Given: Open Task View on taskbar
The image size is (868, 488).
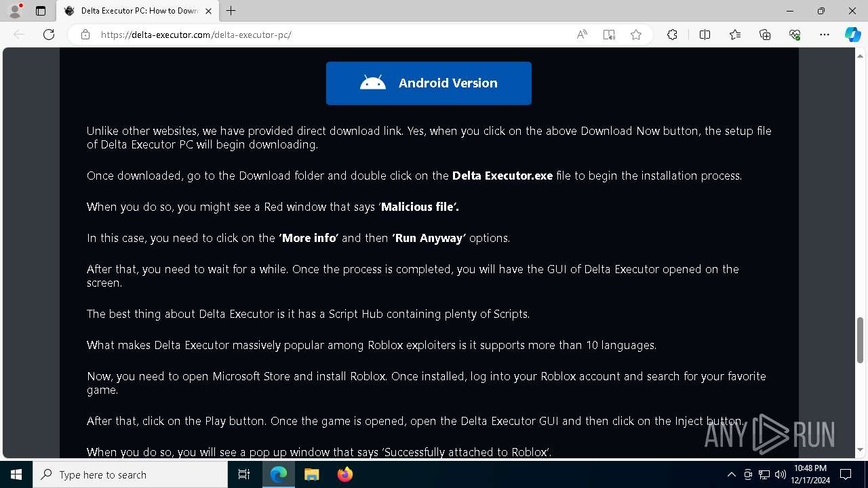Looking at the screenshot, I should (244, 474).
